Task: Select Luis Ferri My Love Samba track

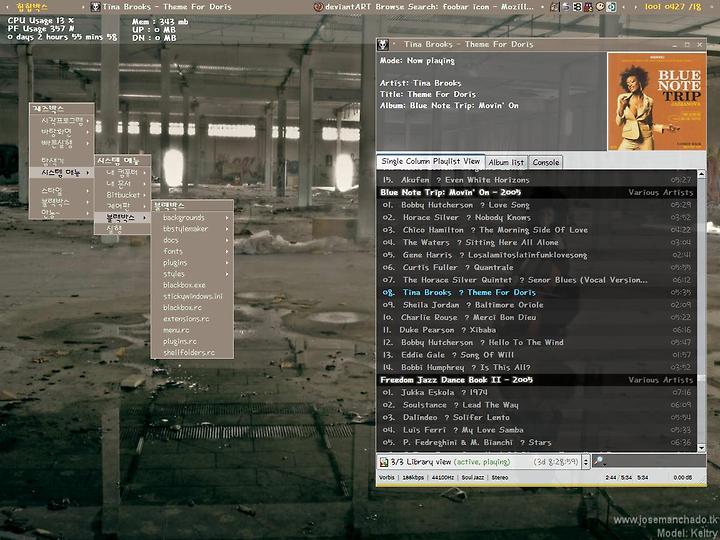Action: click(536, 430)
